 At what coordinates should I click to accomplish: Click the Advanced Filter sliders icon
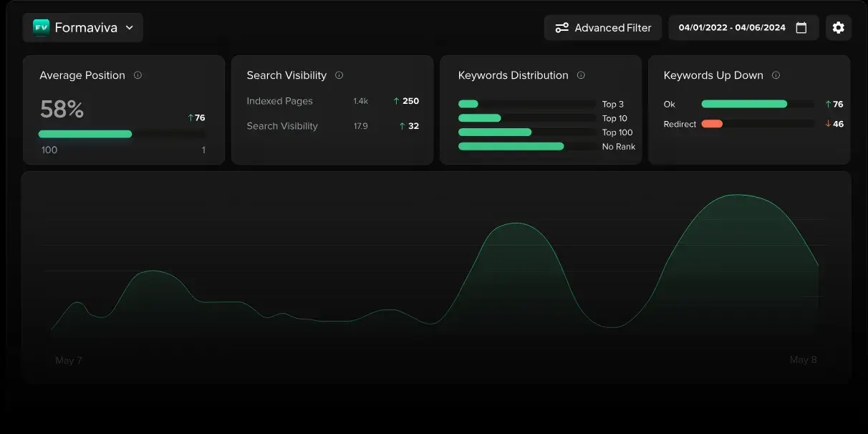tap(562, 28)
